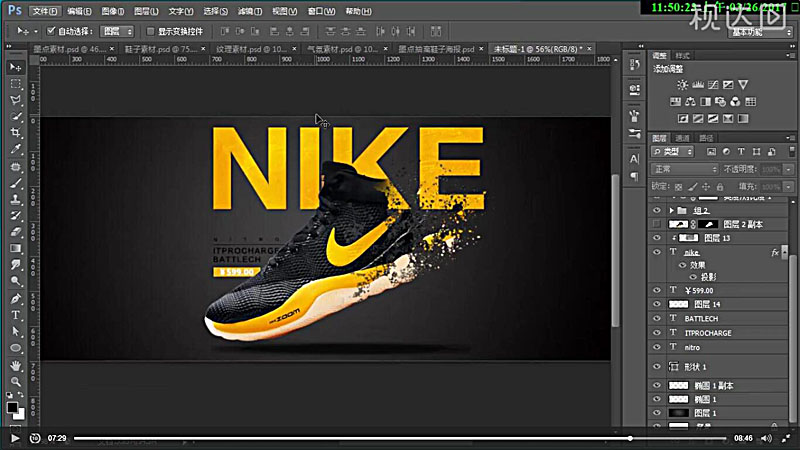
Task: Select the Polygonal Lasso tool
Action: 16,100
